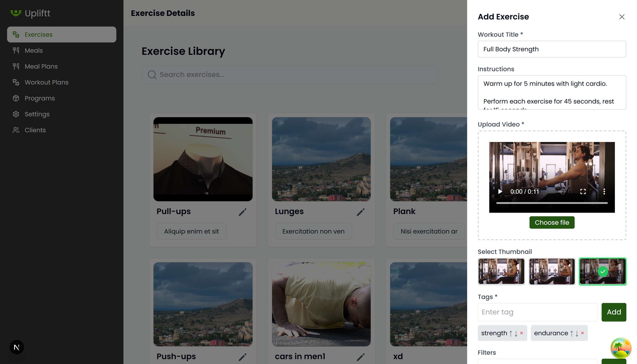Click the selected third thumbnail with checkmark
Viewport: 637px width, 364px height.
[x=602, y=271]
